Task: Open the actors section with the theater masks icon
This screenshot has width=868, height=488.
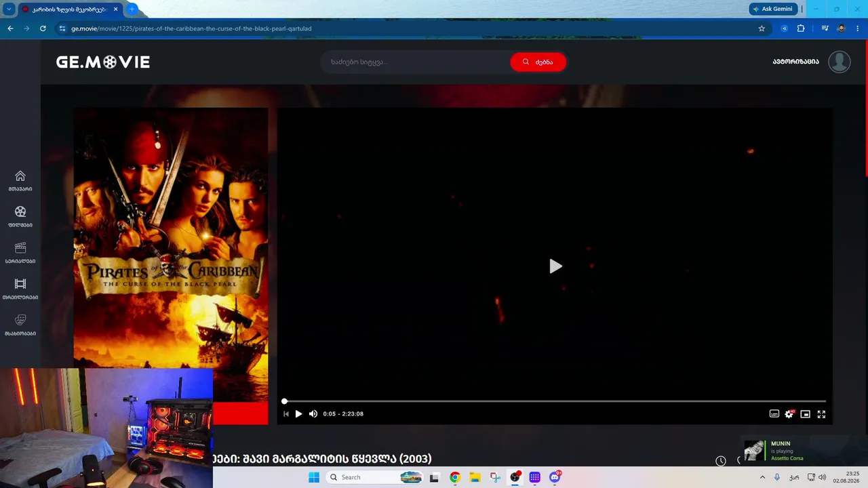Action: pyautogui.click(x=20, y=325)
